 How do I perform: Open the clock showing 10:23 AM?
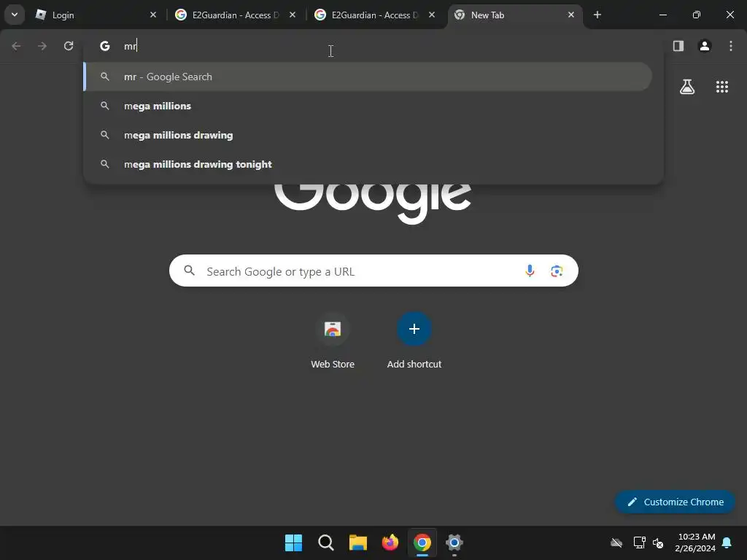(695, 542)
